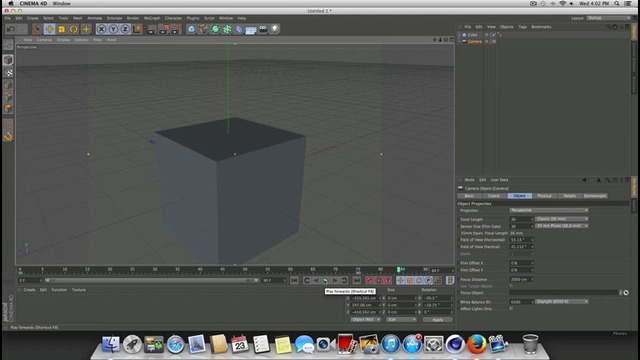Open the Simulate menu

tap(114, 18)
